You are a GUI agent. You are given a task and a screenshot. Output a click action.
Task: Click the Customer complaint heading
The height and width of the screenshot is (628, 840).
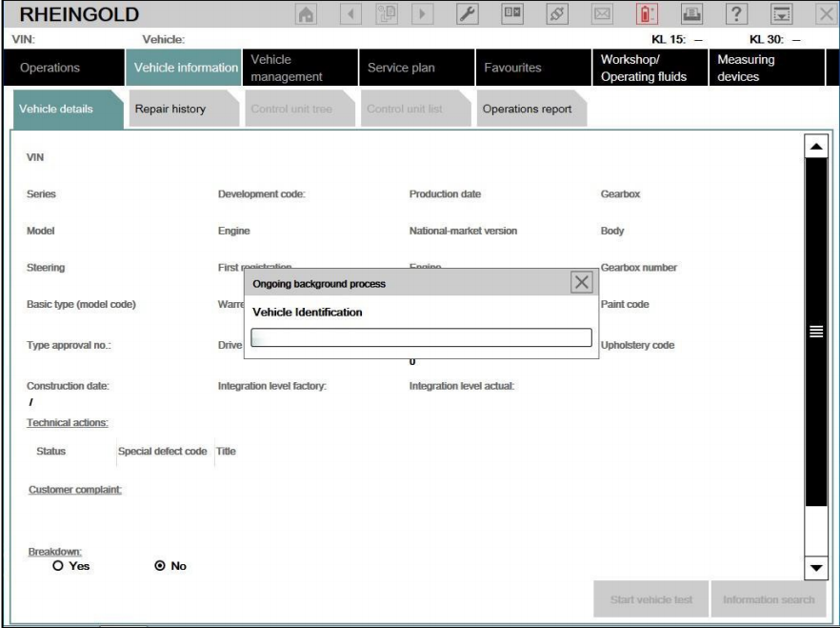coord(75,489)
